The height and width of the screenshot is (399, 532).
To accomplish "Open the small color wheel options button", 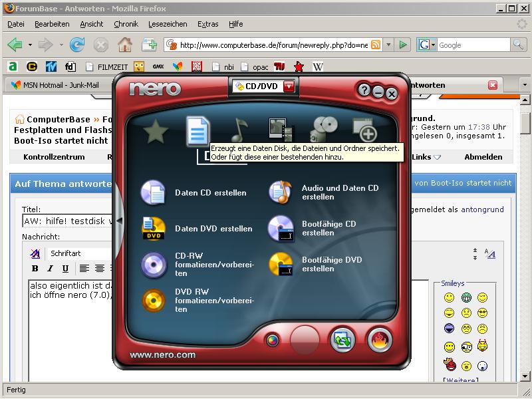I will pyautogui.click(x=273, y=340).
